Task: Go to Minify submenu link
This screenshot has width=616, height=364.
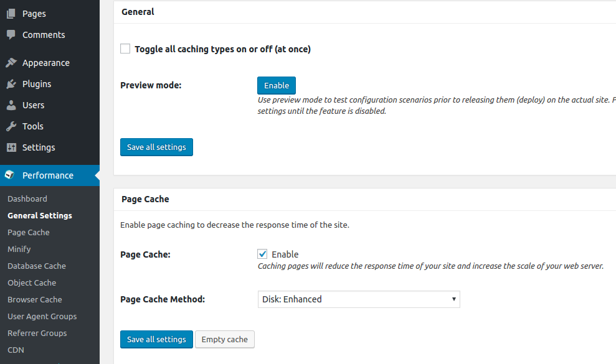Action: 19,250
